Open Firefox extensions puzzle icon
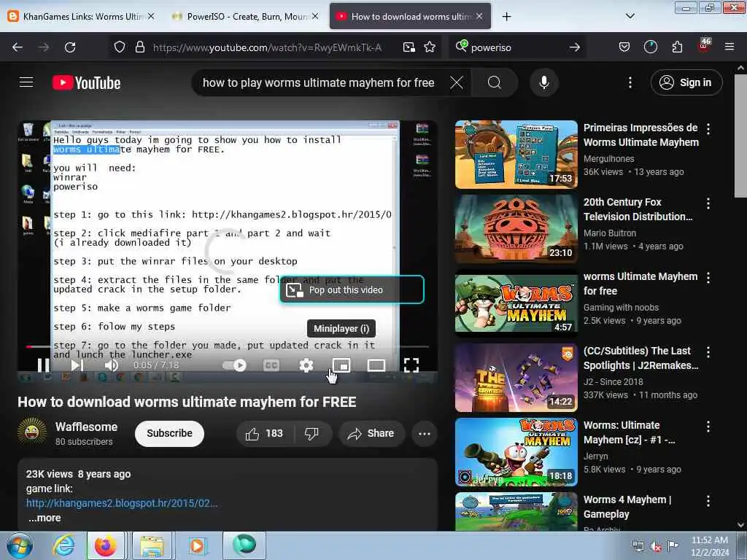Viewport: 747px width, 560px height. tap(677, 47)
